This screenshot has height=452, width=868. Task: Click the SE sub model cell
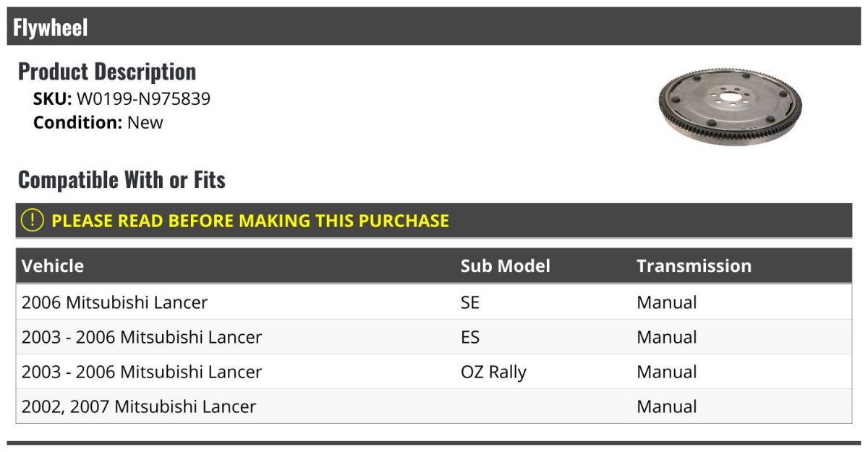tap(470, 302)
